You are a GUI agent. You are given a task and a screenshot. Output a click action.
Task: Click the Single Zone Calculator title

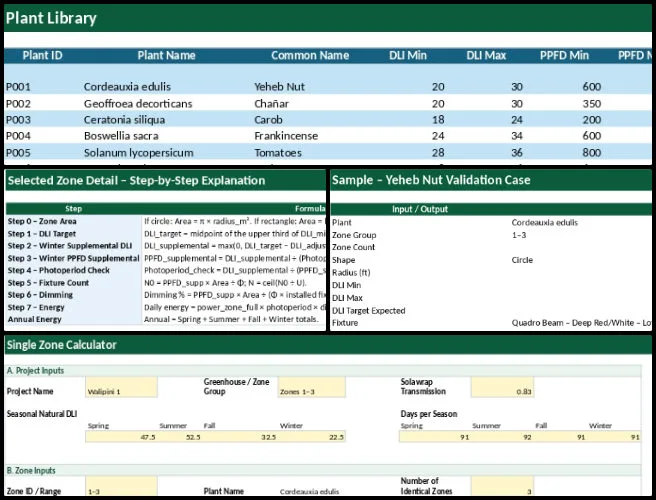62,345
